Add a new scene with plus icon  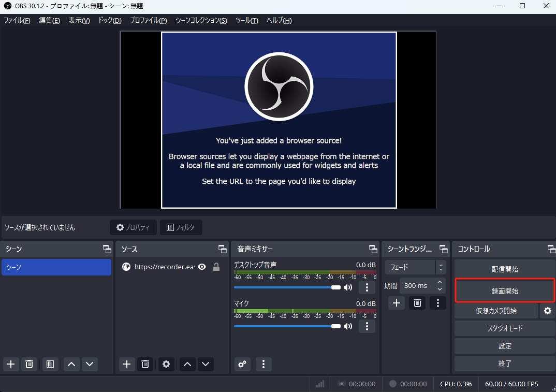[x=11, y=364]
